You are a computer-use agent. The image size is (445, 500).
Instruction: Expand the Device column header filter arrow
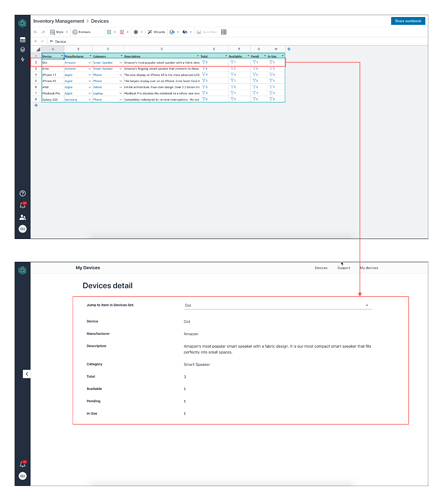(x=62, y=56)
